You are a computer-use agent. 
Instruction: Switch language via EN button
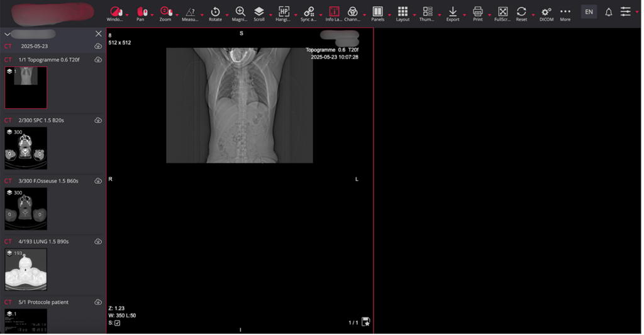point(589,11)
